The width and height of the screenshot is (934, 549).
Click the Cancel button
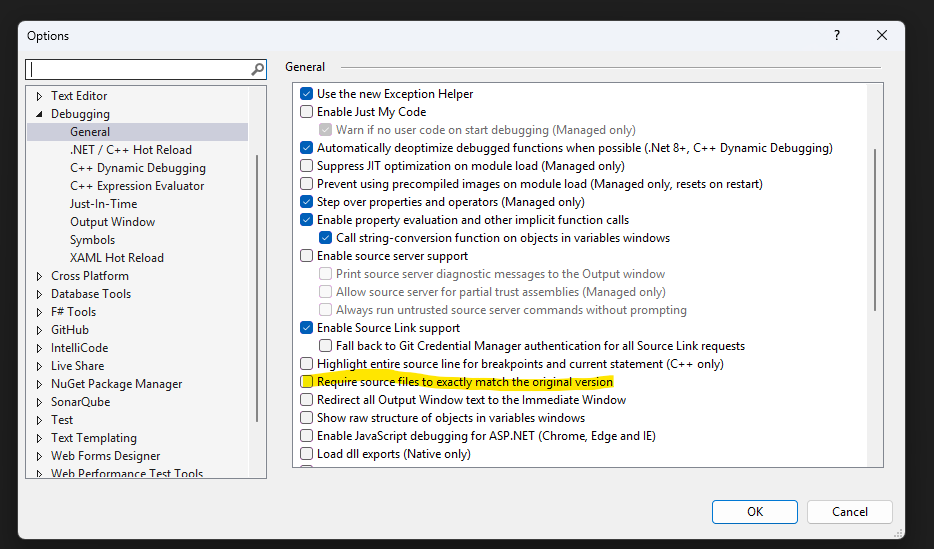[x=849, y=512]
